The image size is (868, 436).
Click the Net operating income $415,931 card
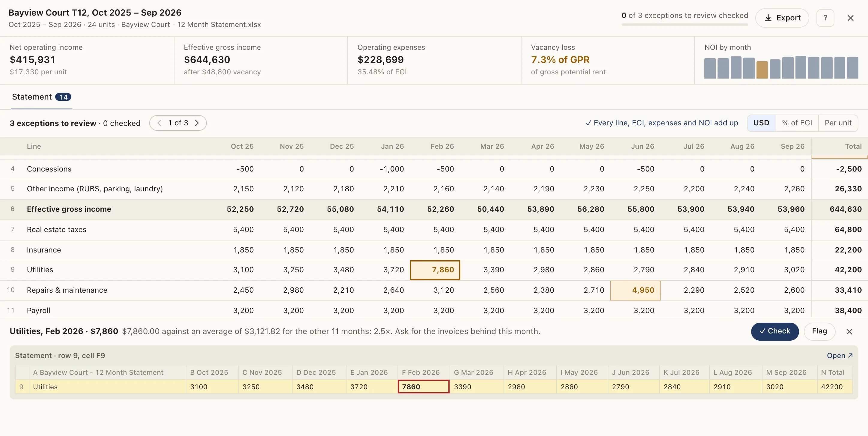click(x=87, y=60)
